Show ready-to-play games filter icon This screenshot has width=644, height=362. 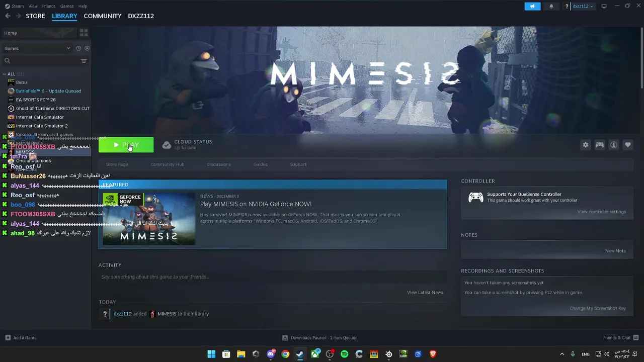click(87, 48)
